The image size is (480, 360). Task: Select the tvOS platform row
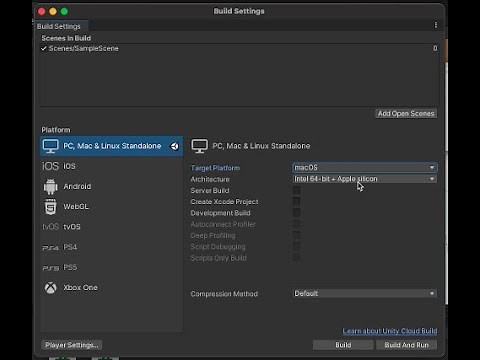click(x=111, y=227)
